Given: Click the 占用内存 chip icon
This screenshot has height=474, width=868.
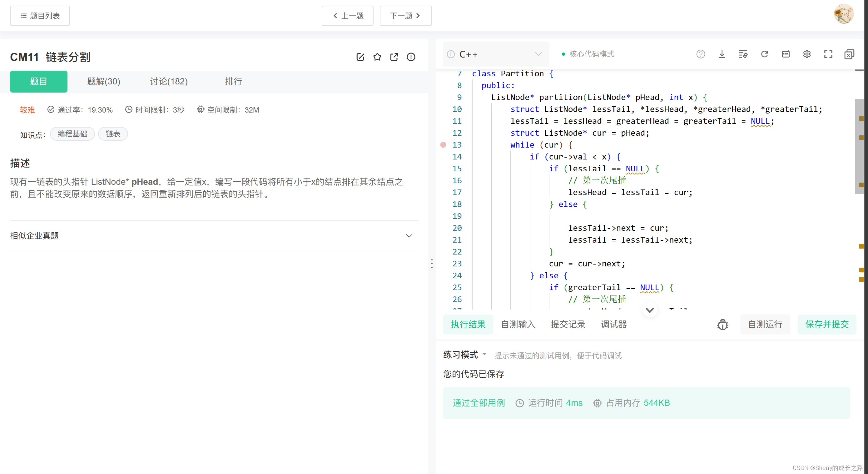Looking at the screenshot, I should coord(597,403).
